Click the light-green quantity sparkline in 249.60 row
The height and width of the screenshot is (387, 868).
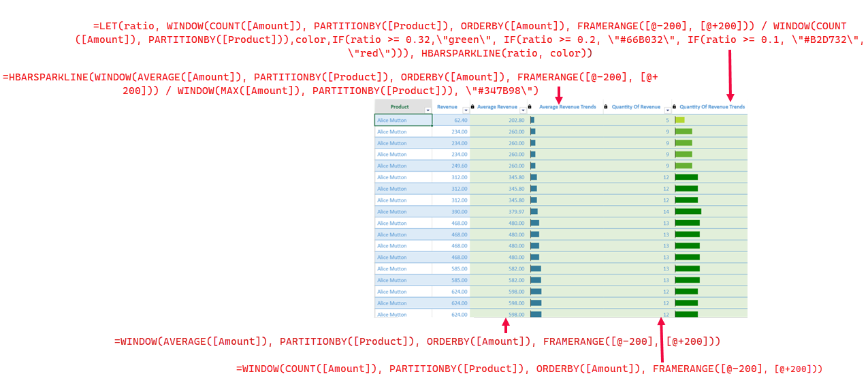[684, 166]
